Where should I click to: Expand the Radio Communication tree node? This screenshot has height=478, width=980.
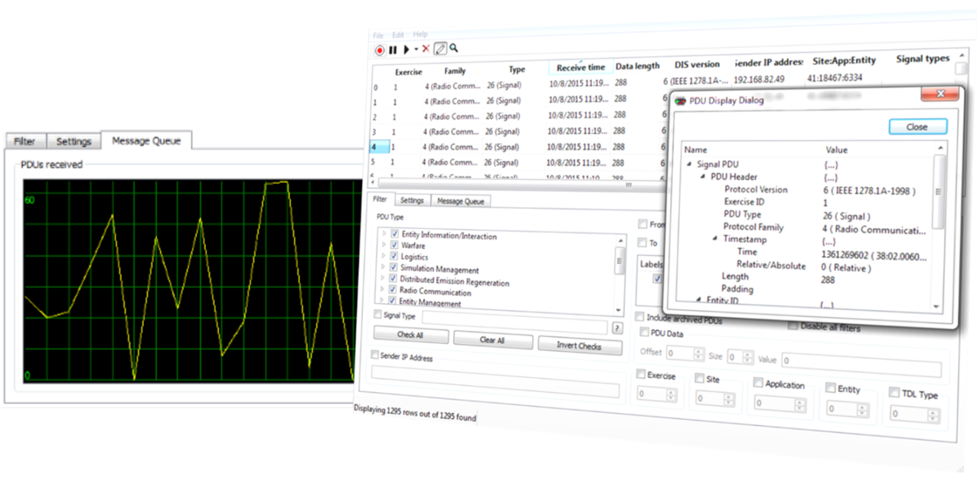click(384, 290)
